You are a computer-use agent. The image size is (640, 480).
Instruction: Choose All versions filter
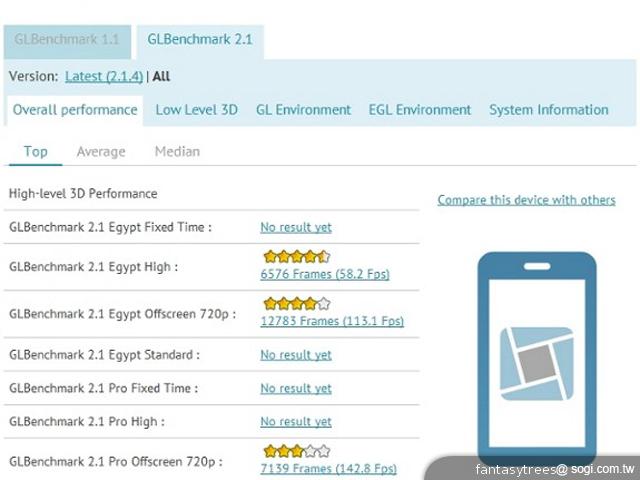(x=161, y=76)
